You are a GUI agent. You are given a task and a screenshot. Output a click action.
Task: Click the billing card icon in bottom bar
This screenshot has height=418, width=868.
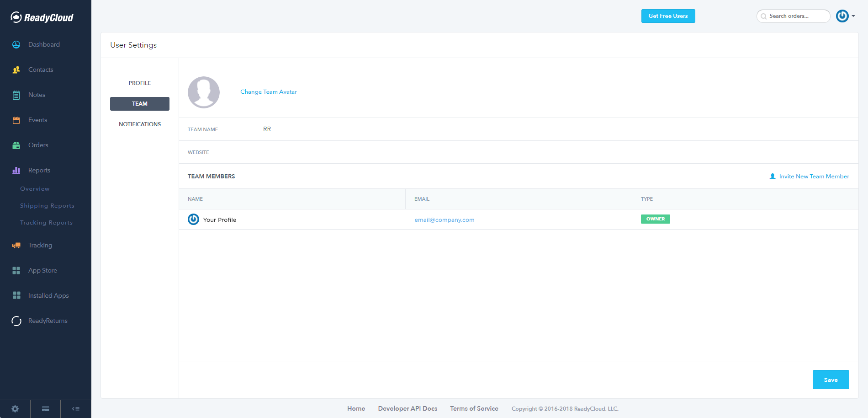tap(45, 409)
